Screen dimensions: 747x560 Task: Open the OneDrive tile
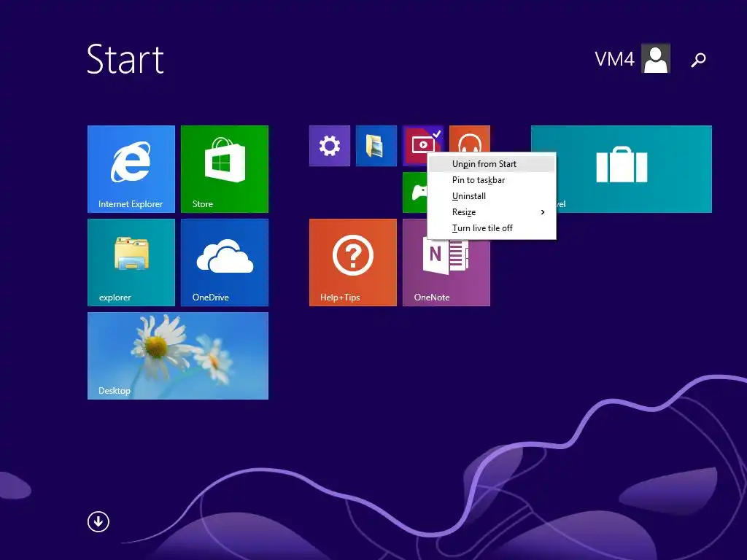[x=225, y=262]
